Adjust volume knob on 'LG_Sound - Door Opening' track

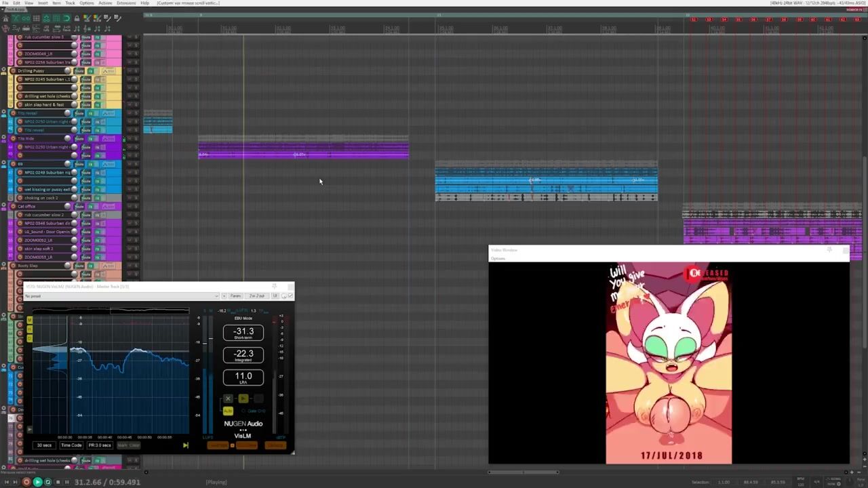tap(74, 232)
